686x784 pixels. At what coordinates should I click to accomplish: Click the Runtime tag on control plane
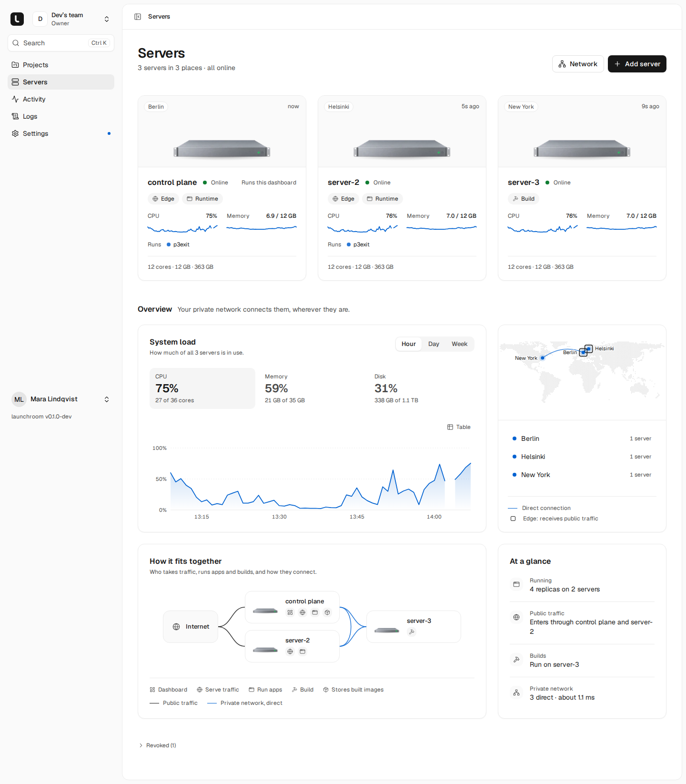[202, 199]
